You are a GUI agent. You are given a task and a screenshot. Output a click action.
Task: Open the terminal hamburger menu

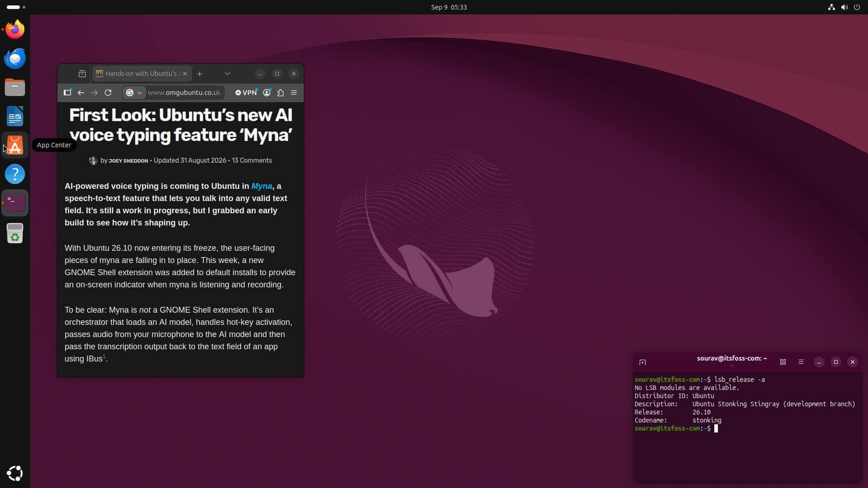801,362
